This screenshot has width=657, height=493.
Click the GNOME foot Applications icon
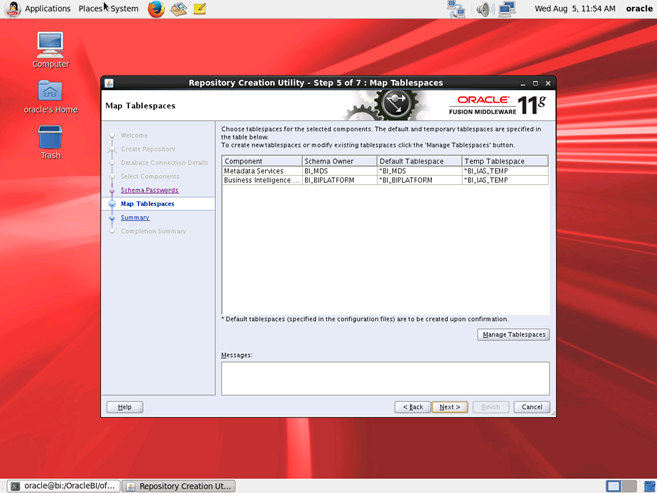pos(12,9)
